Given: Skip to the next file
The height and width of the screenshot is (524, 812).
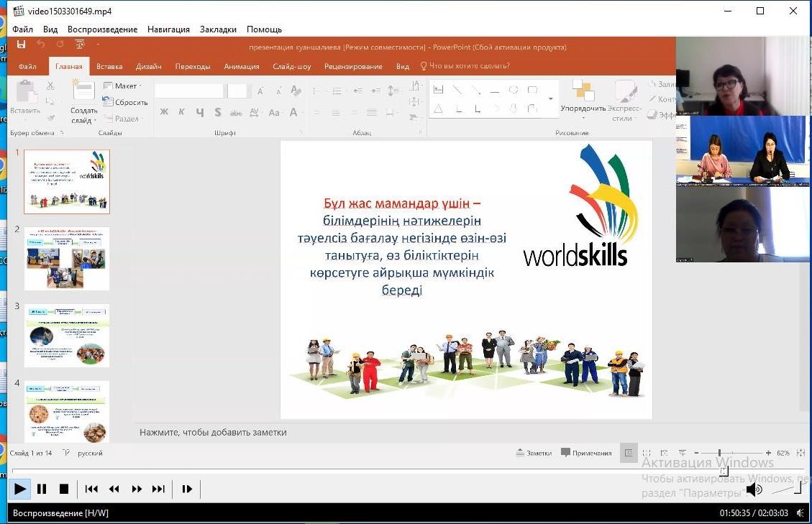Looking at the screenshot, I should (x=158, y=489).
